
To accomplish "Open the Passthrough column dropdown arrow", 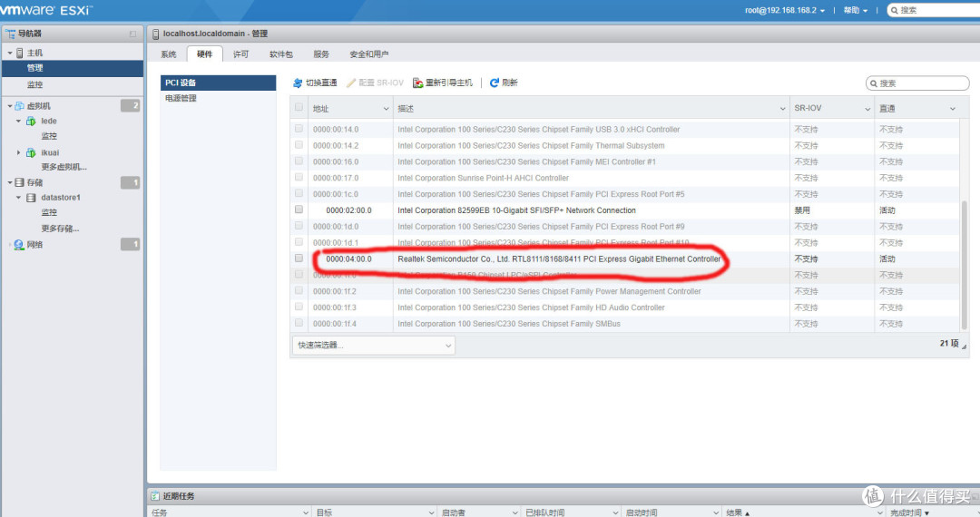I will pos(953,109).
